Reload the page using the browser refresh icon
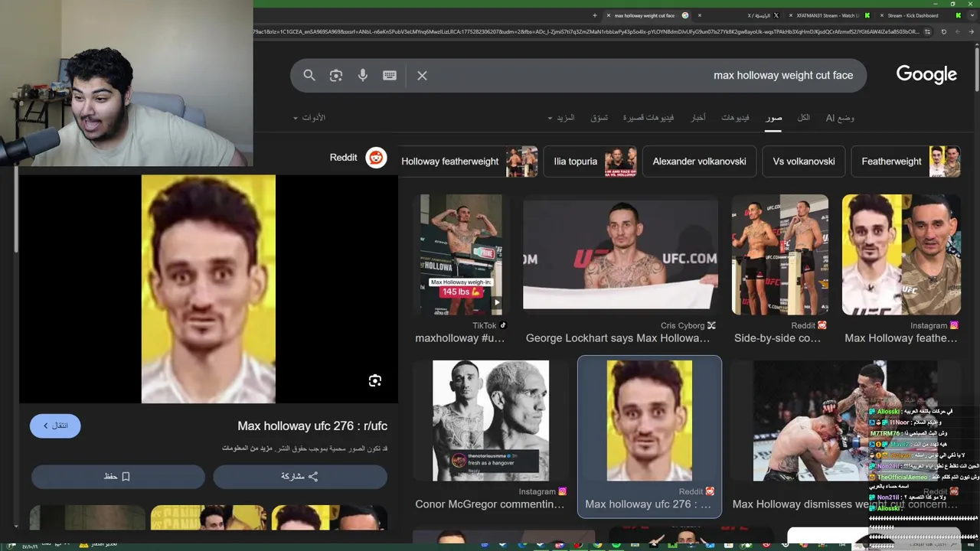Image resolution: width=980 pixels, height=551 pixels. tap(943, 32)
